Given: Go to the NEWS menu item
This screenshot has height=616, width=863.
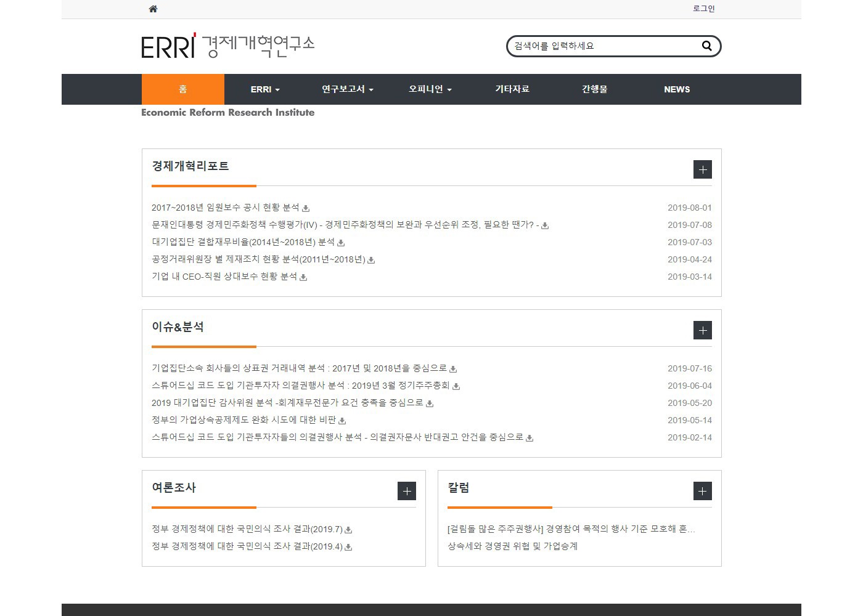Looking at the screenshot, I should tap(677, 89).
